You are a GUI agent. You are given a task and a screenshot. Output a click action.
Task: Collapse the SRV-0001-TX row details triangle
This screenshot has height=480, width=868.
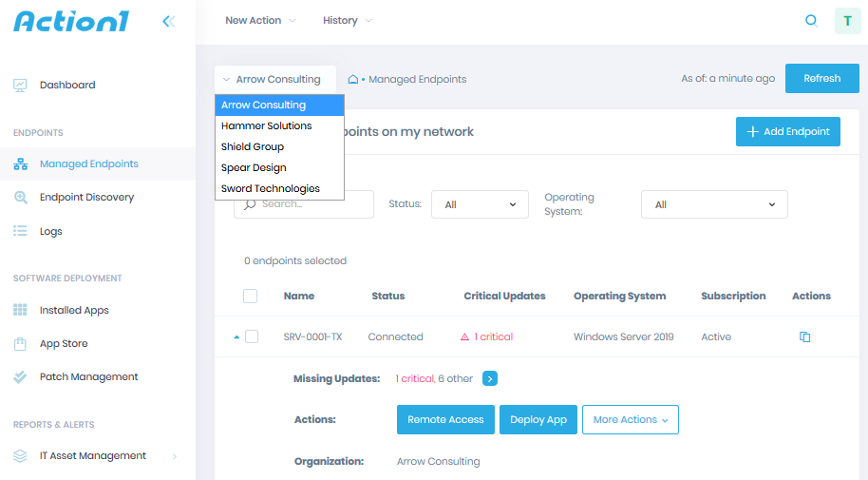(x=236, y=337)
